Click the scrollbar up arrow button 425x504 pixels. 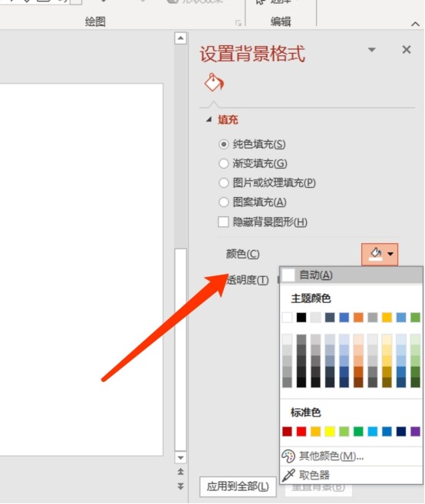(x=181, y=38)
